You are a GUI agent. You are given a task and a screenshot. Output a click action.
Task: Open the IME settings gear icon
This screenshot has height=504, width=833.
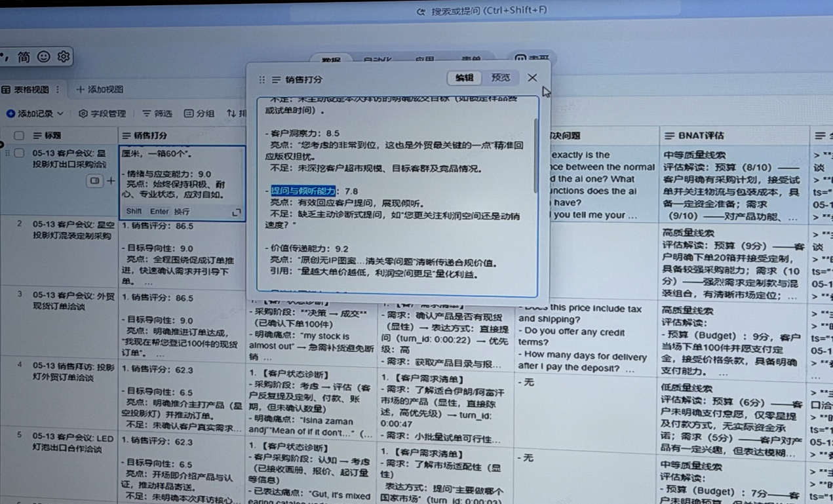pyautogui.click(x=64, y=57)
